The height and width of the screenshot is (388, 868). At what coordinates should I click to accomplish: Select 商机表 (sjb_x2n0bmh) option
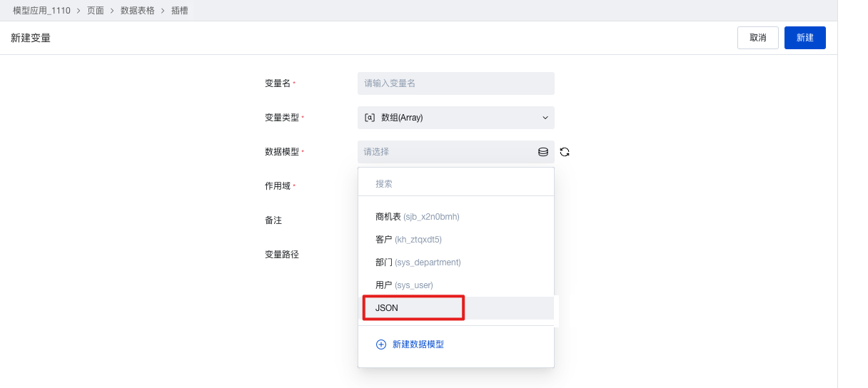[x=455, y=217]
